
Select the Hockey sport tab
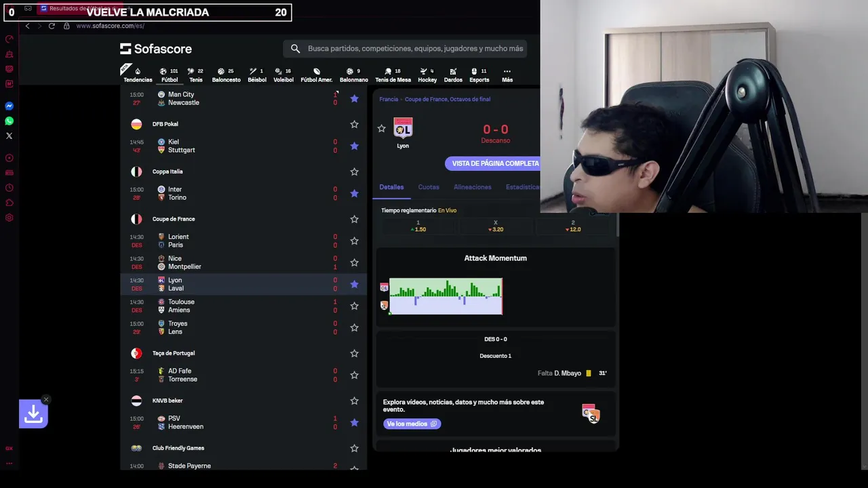427,75
